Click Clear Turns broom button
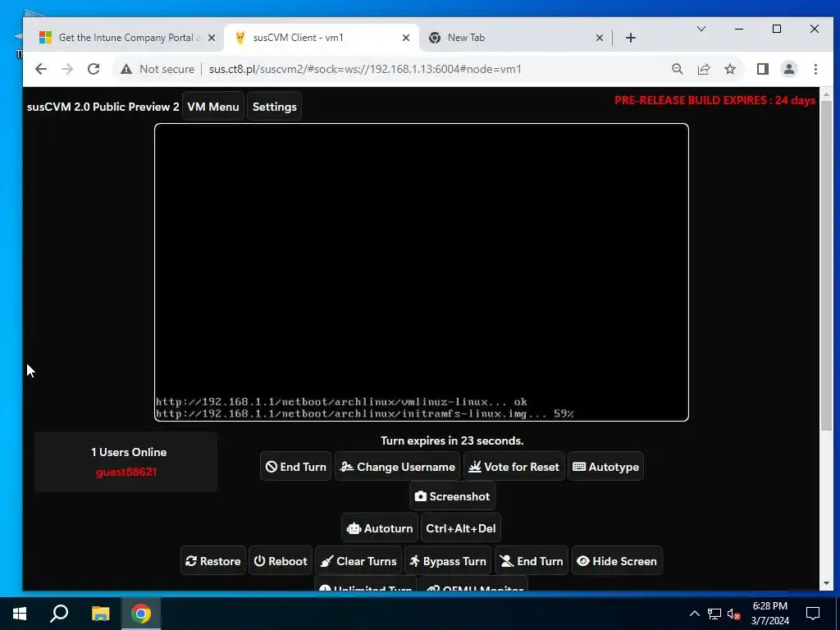This screenshot has width=840, height=630. 358,561
